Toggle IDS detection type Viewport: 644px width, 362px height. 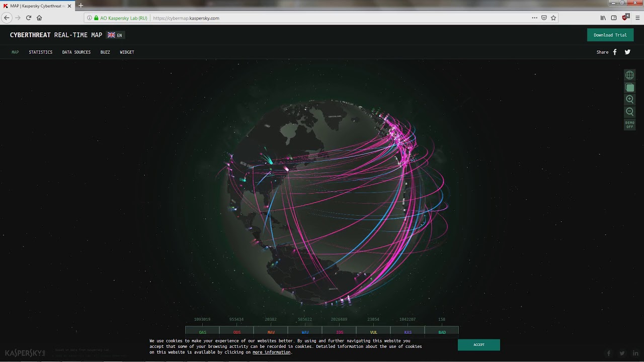(339, 332)
